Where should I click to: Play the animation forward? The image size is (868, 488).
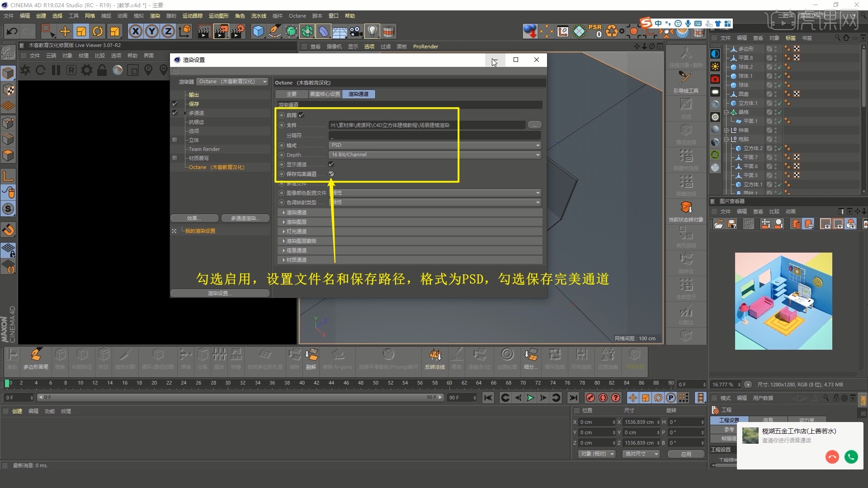pos(530,398)
